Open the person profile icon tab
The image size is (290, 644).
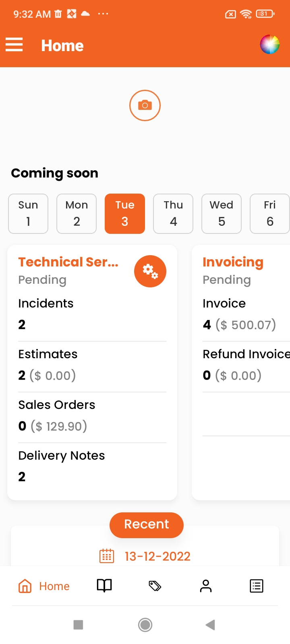pyautogui.click(x=206, y=586)
